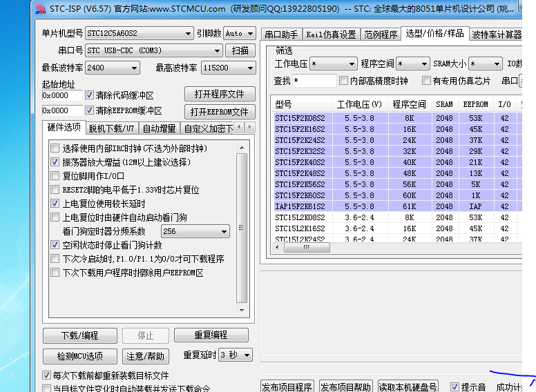536x392 pixels.
Task: Uncheck oscillator amplifier gain option
Action: click(55, 162)
